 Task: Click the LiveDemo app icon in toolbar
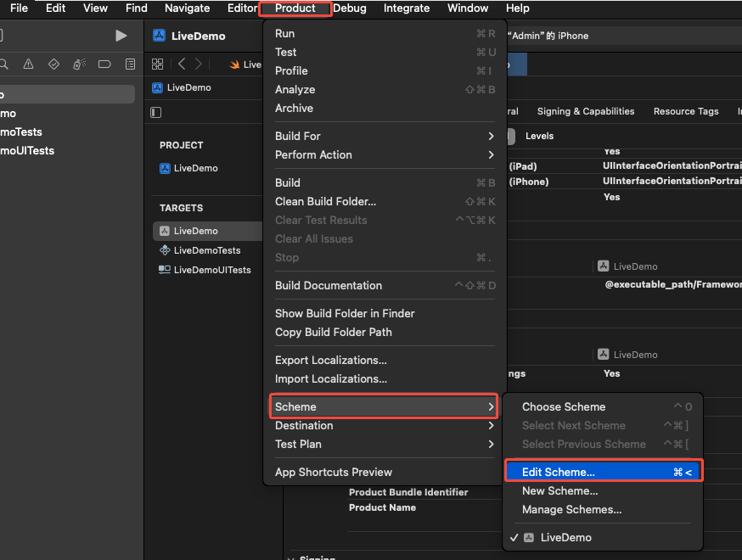coord(159,36)
